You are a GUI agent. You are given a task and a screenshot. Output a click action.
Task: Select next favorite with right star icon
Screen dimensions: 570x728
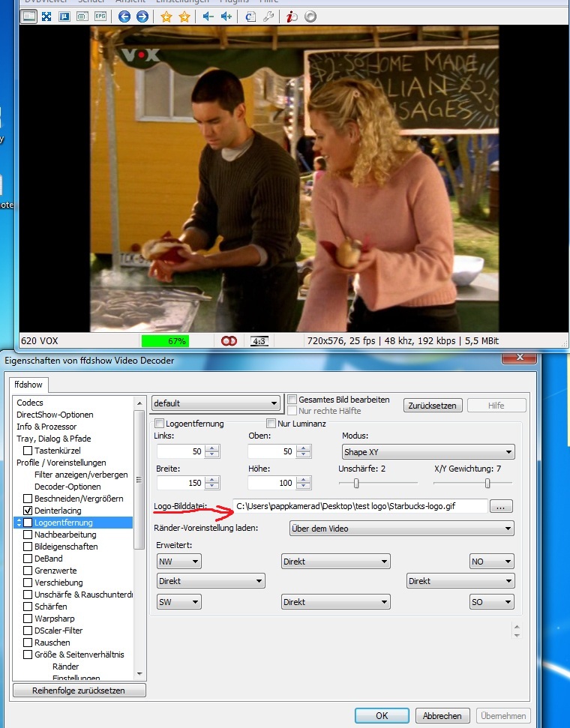coord(184,16)
